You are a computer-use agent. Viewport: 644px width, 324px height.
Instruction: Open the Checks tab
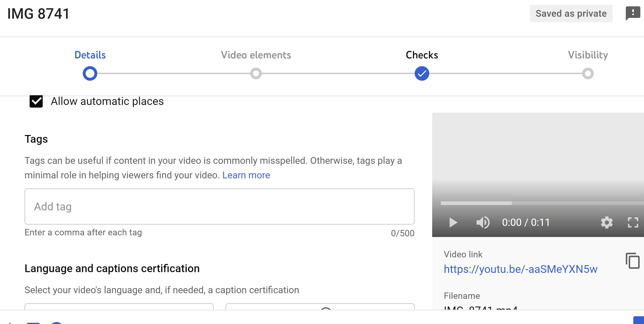[x=422, y=55]
